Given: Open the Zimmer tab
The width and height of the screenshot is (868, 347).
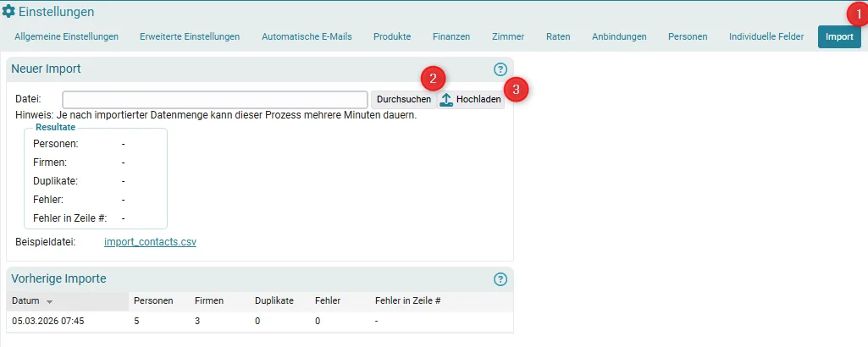Looking at the screenshot, I should pyautogui.click(x=508, y=36).
